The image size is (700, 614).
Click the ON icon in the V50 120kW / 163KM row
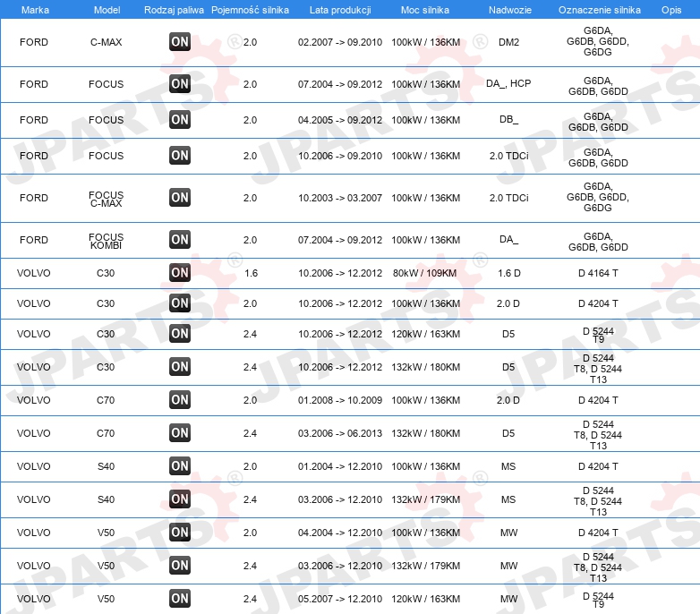coord(180,599)
